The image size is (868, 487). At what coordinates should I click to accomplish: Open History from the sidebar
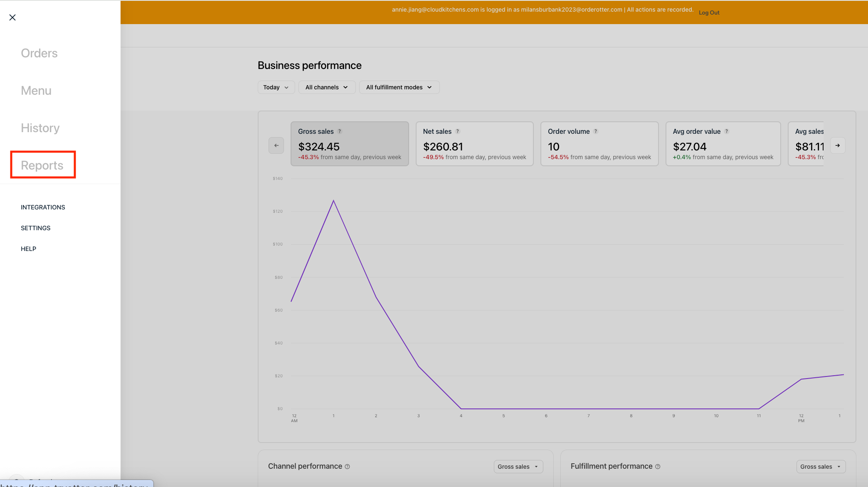(x=40, y=128)
